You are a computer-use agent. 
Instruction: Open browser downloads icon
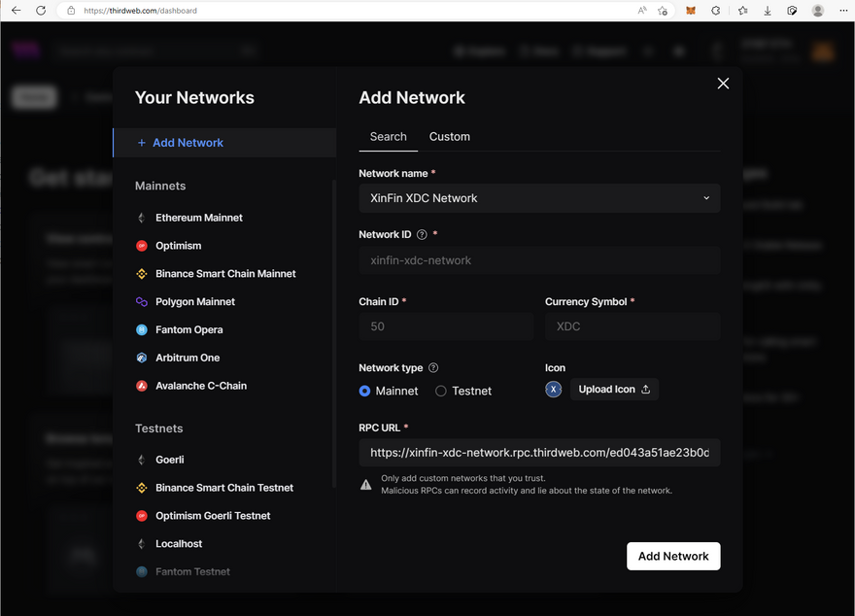coord(768,11)
